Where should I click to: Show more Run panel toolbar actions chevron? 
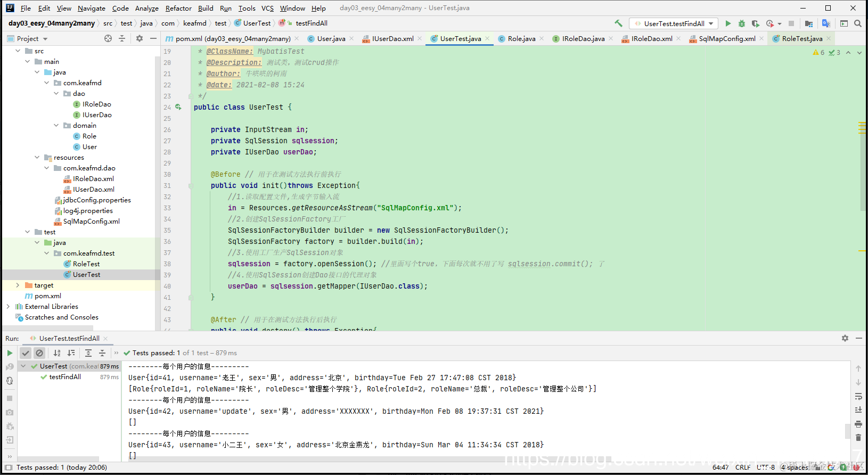coord(116,353)
